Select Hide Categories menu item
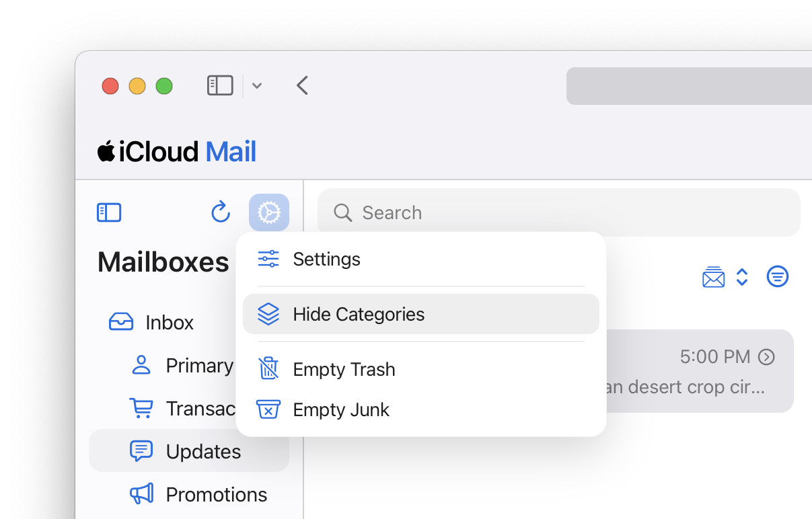Screen dimensions: 812x519 pos(420,314)
